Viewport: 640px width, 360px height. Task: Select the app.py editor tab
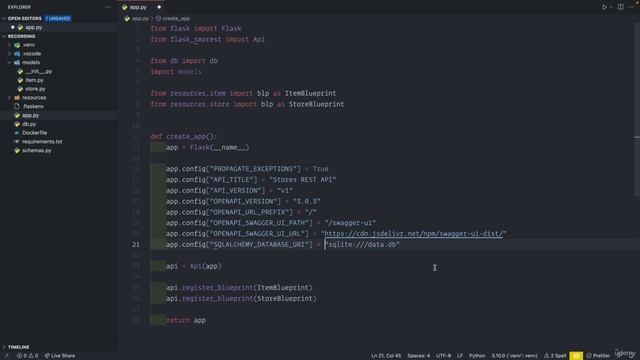coord(138,7)
